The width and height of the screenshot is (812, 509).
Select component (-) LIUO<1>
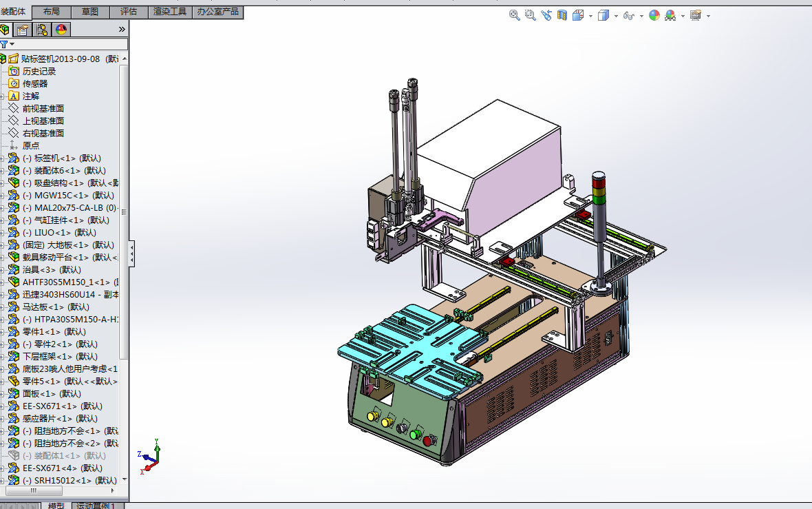point(60,233)
